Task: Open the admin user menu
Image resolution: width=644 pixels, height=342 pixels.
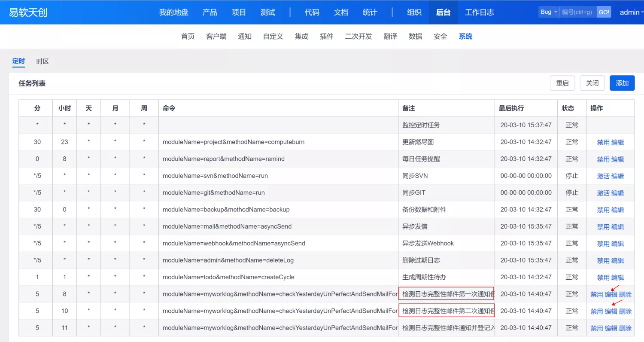Action: click(x=631, y=12)
